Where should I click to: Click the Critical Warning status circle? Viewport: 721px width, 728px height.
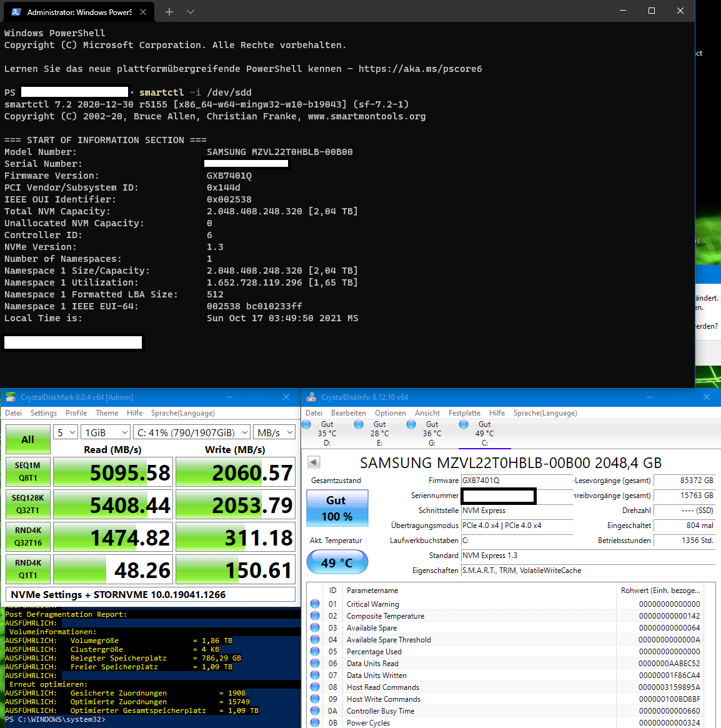(316, 604)
